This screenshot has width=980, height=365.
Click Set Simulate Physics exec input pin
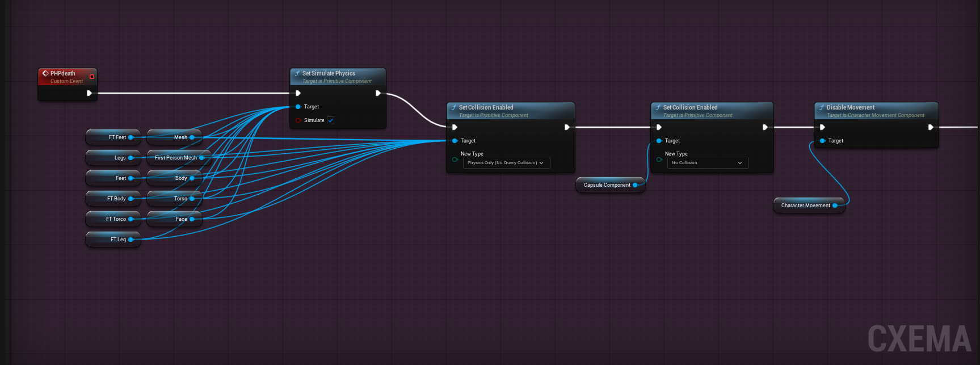coord(298,93)
